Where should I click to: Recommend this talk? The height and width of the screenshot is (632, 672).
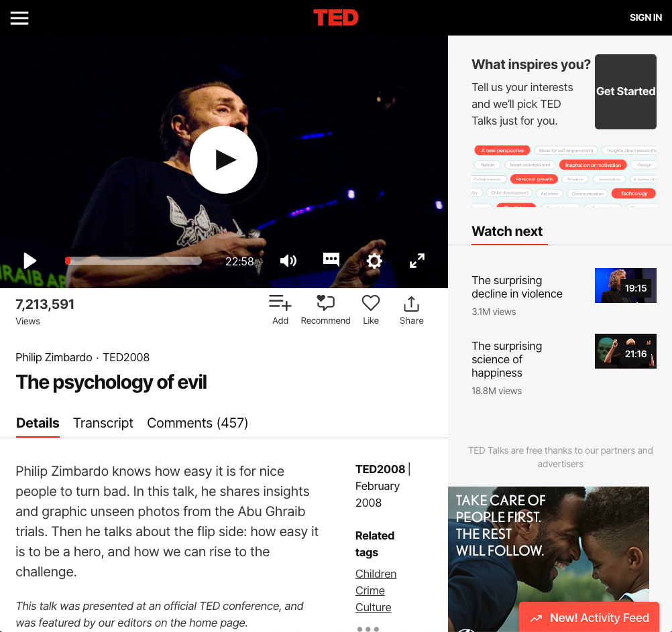pyautogui.click(x=325, y=310)
